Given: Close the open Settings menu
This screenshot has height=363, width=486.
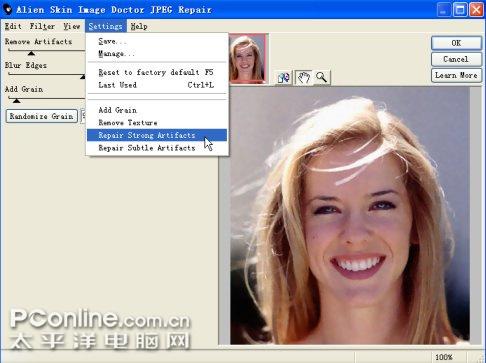Looking at the screenshot, I should point(106,26).
